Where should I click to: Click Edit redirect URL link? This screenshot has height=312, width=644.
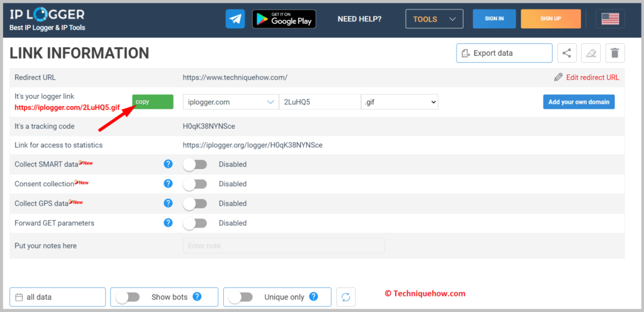(592, 77)
